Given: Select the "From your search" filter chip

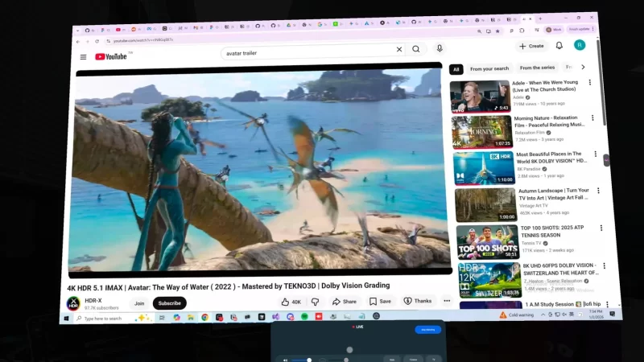Looking at the screenshot, I should coord(489,68).
